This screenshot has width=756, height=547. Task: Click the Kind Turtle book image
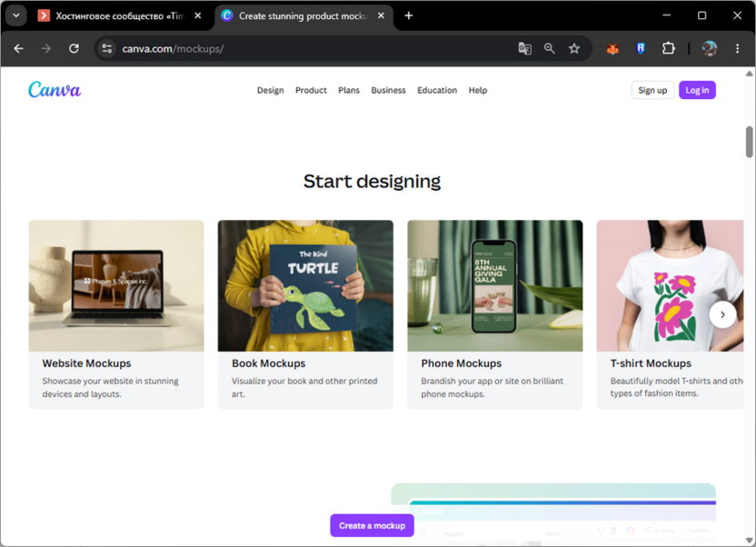305,286
